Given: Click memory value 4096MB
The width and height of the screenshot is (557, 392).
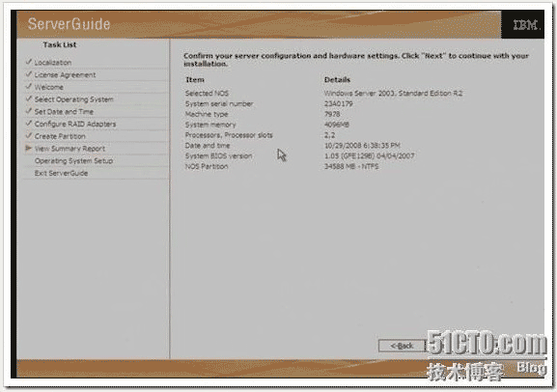Looking at the screenshot, I should click(x=336, y=125).
